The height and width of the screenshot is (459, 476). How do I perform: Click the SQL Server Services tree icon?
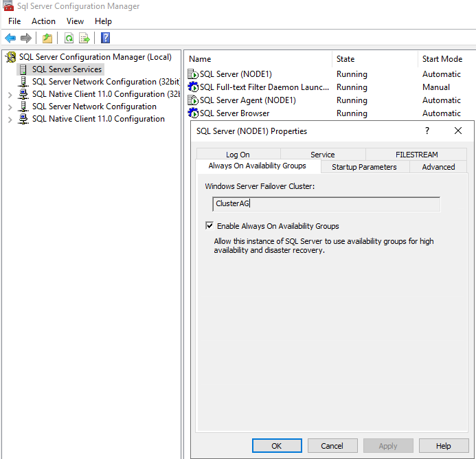click(23, 69)
